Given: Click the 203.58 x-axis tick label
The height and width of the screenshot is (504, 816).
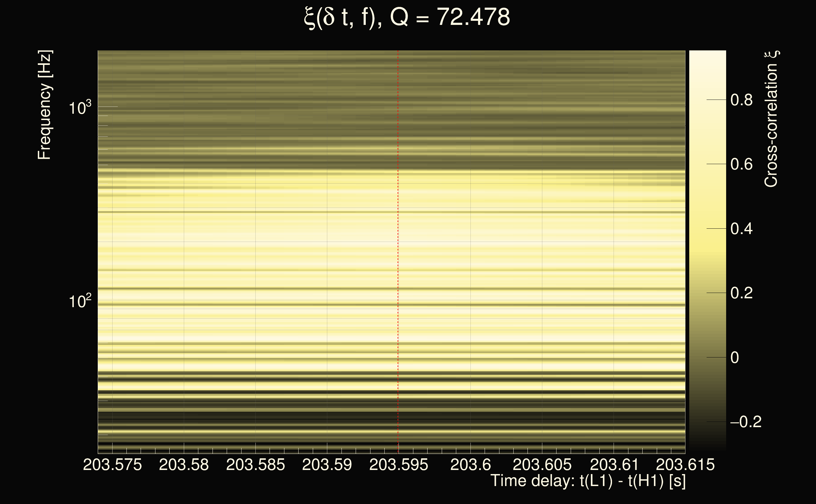Looking at the screenshot, I should tap(184, 465).
